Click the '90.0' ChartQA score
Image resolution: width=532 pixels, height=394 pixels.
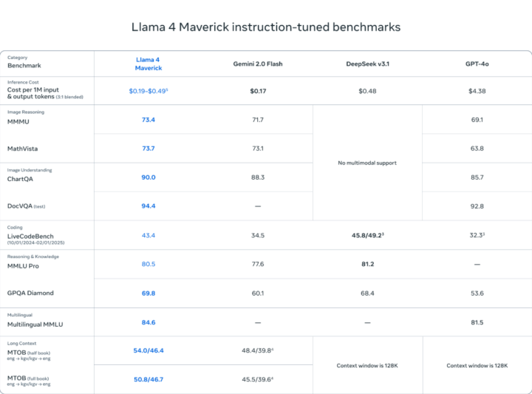(149, 177)
